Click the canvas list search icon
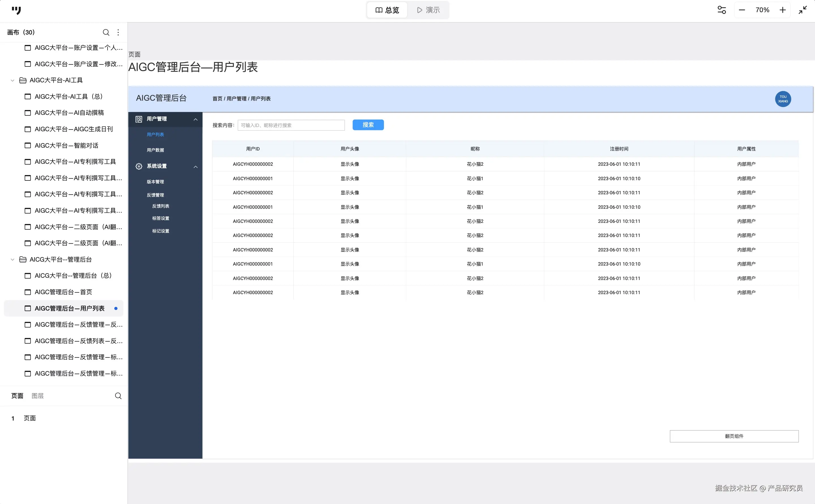Viewport: 815px width, 504px height. click(106, 32)
